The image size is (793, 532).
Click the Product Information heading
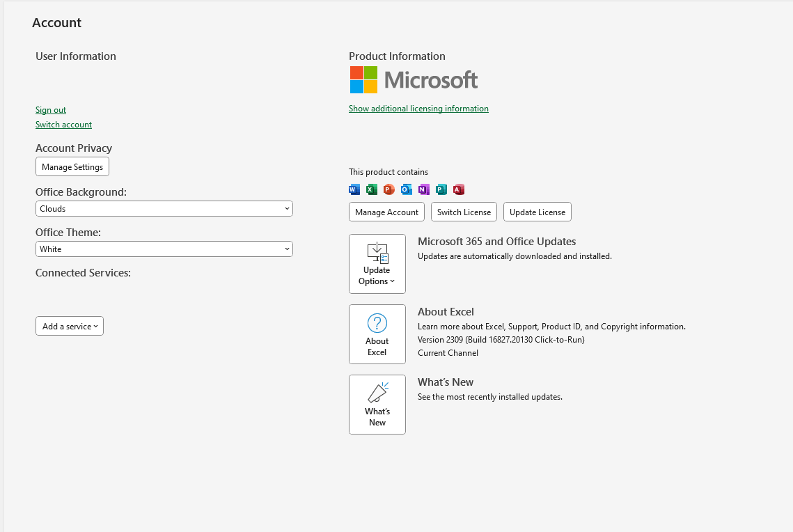[397, 56]
